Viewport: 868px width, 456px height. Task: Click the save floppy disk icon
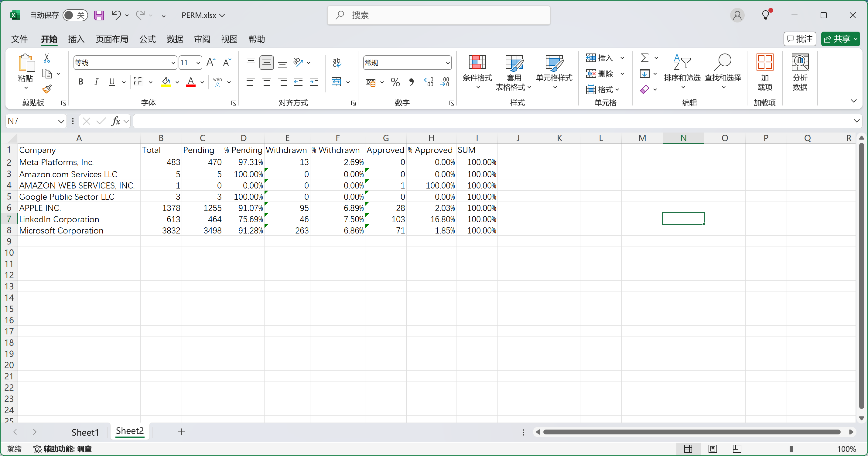click(x=99, y=15)
